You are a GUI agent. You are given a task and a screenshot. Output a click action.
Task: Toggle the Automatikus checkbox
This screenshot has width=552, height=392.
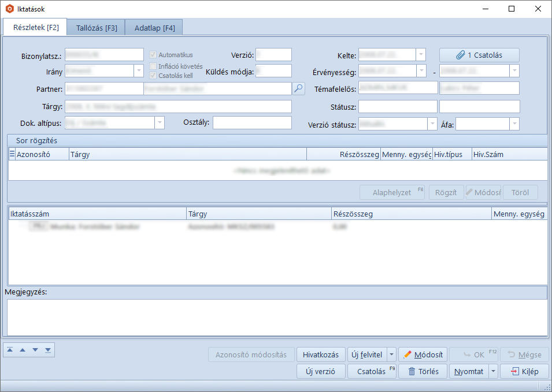tap(153, 55)
